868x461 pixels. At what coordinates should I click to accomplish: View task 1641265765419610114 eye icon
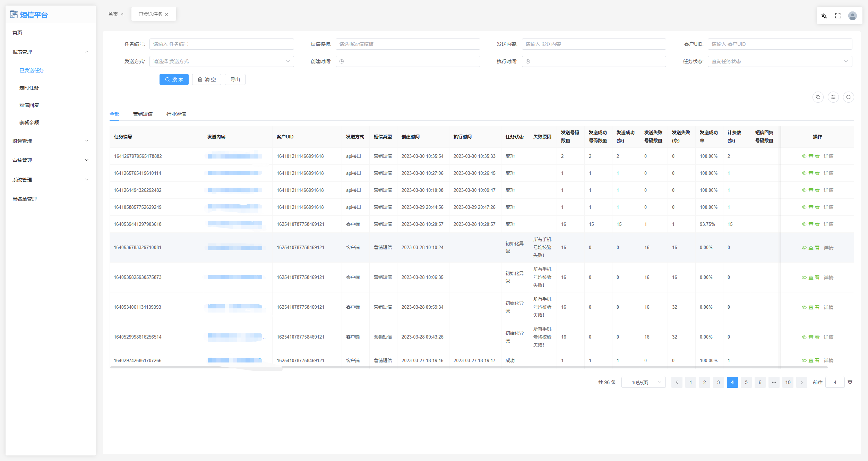click(x=804, y=173)
